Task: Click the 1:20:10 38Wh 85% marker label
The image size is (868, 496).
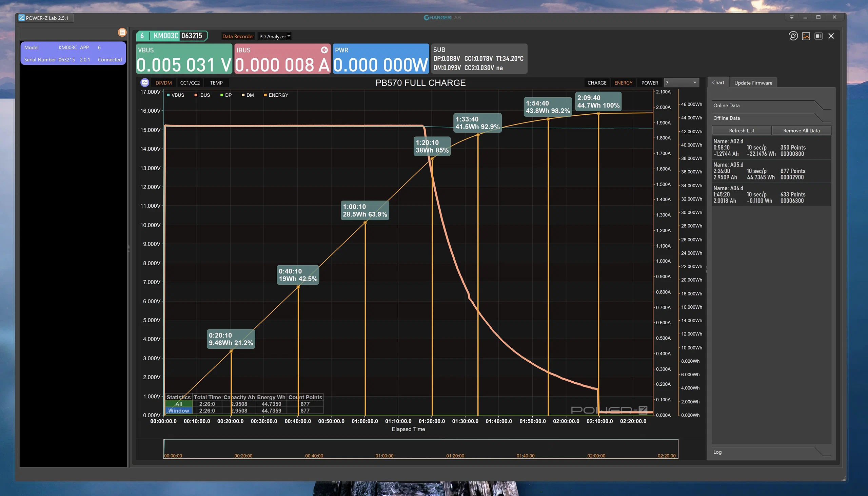Action: pyautogui.click(x=432, y=147)
